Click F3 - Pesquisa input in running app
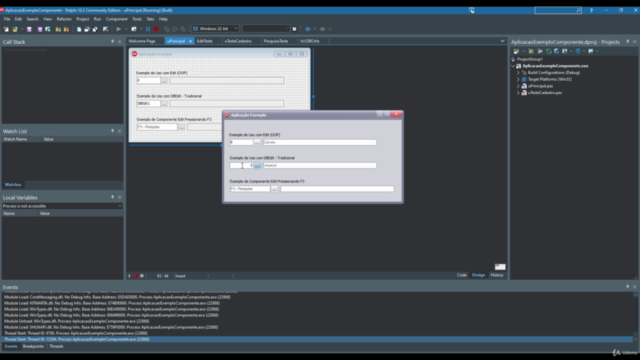 (x=250, y=189)
